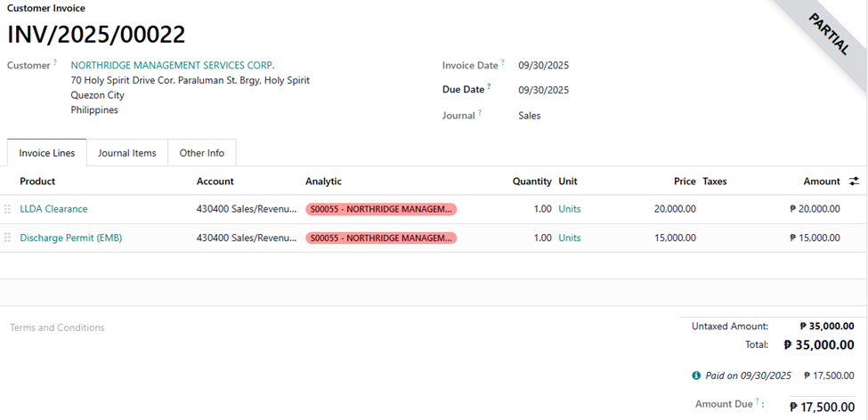Image resolution: width=868 pixels, height=420 pixels.
Task: Open the Other Info tab
Action: click(202, 153)
